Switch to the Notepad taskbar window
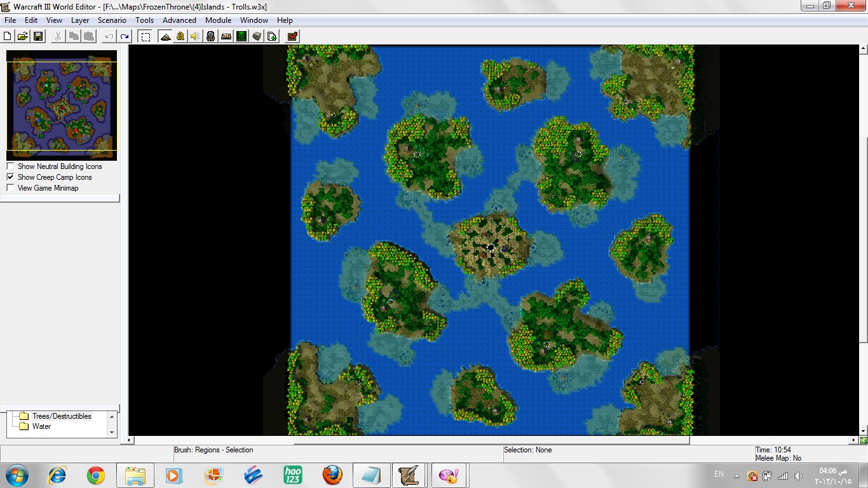This screenshot has height=488, width=868. pyautogui.click(x=372, y=475)
